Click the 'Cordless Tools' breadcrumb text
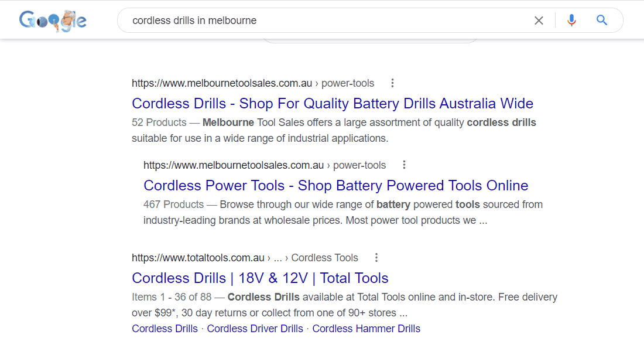Screen dimensions: 644x348 pyautogui.click(x=324, y=258)
